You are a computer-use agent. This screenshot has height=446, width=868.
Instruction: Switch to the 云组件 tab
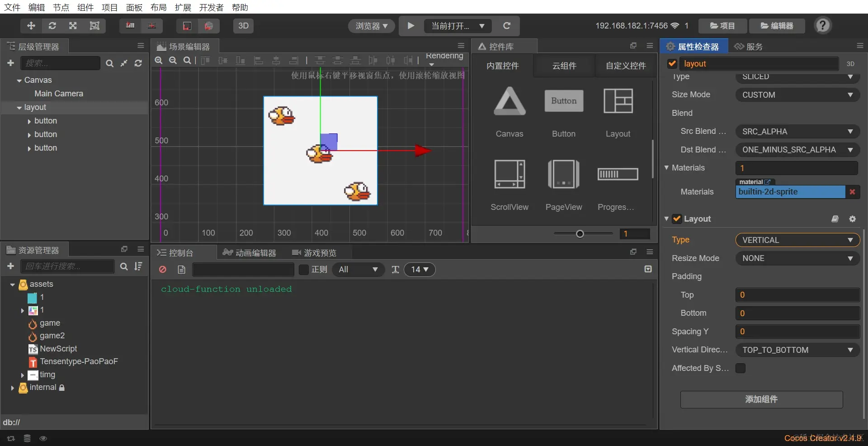pyautogui.click(x=564, y=66)
